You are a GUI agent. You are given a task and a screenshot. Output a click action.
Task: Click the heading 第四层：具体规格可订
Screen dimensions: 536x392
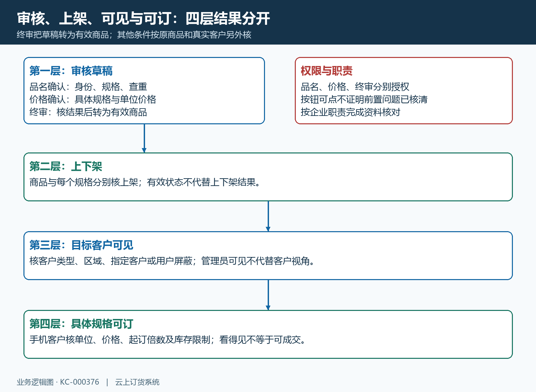tap(81, 324)
